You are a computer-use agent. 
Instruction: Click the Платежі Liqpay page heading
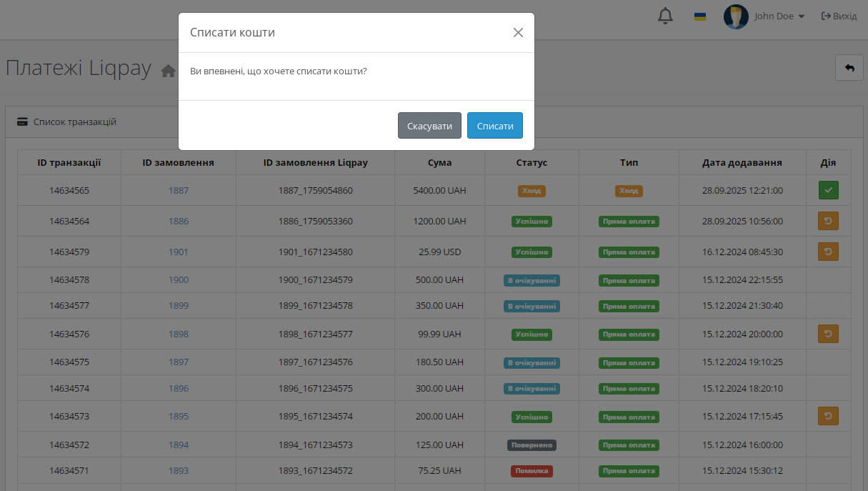tap(79, 68)
